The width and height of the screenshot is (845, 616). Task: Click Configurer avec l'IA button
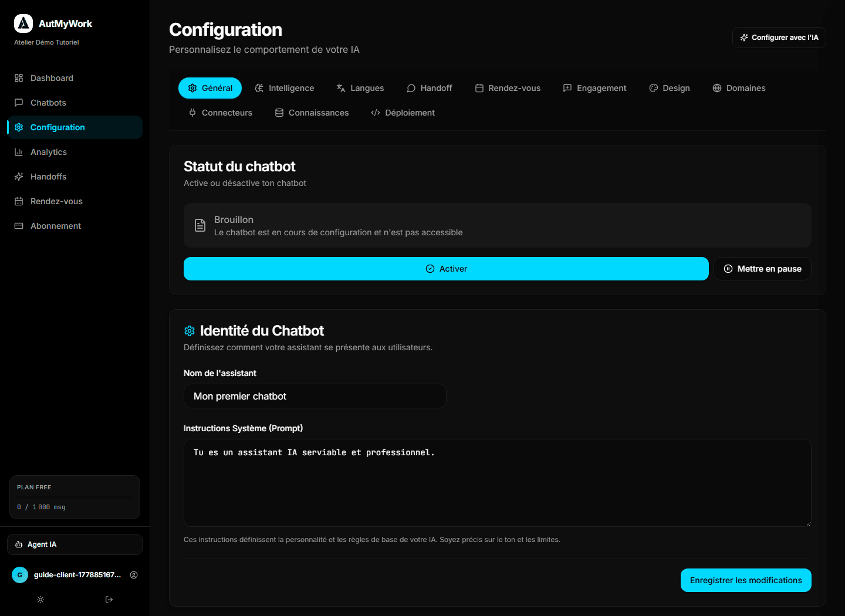[779, 38]
